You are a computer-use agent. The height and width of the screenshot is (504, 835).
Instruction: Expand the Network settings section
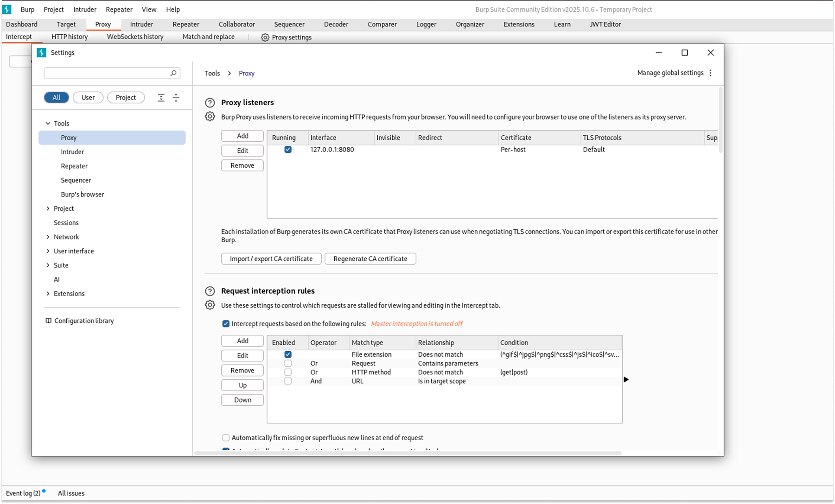point(48,237)
